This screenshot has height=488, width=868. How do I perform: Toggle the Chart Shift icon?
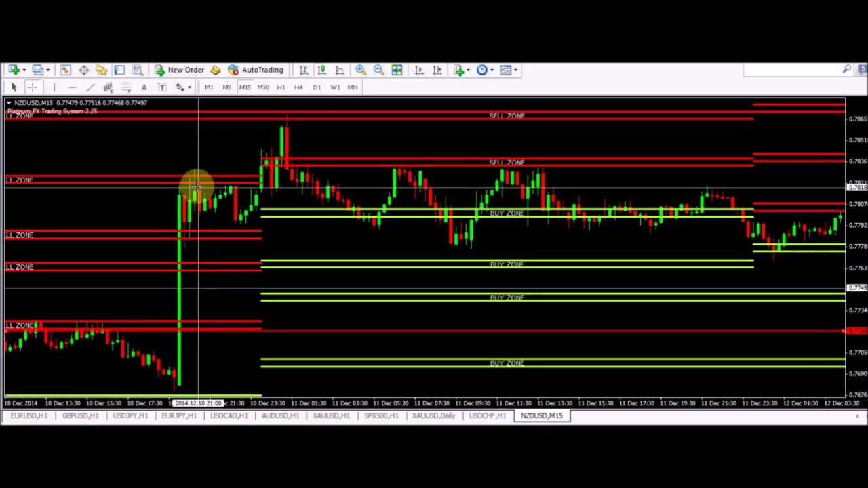[437, 70]
